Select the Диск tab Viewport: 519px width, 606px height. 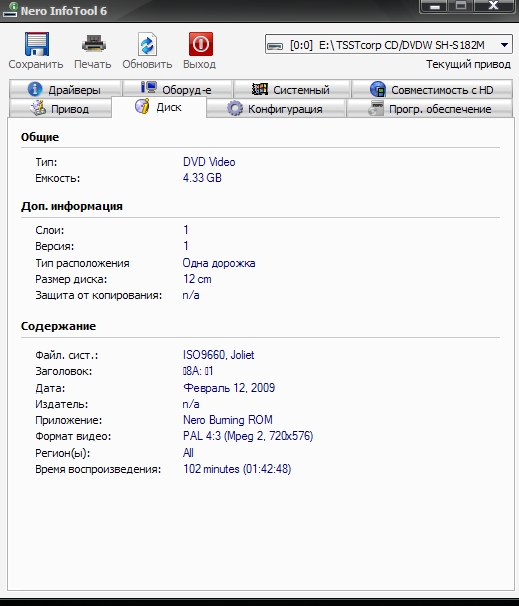coord(159,107)
